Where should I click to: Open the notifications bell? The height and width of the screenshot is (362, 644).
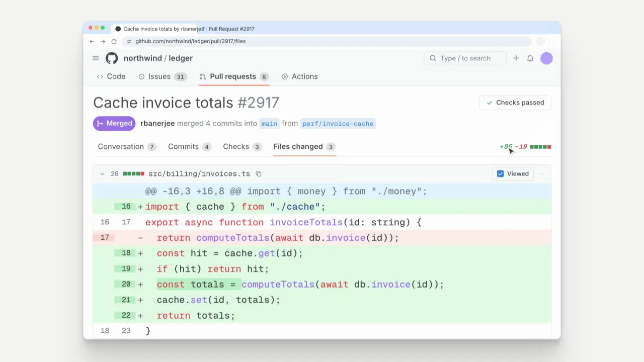click(530, 58)
